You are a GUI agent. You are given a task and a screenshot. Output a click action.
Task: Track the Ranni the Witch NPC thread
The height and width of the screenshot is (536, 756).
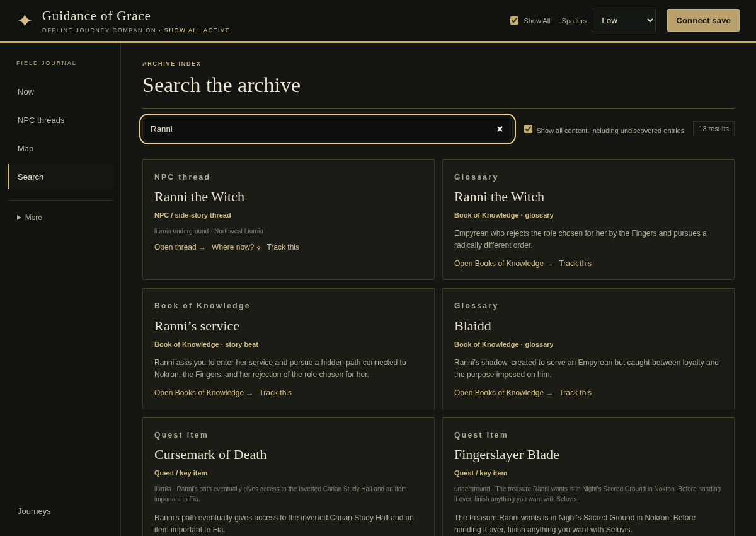pyautogui.click(x=283, y=247)
